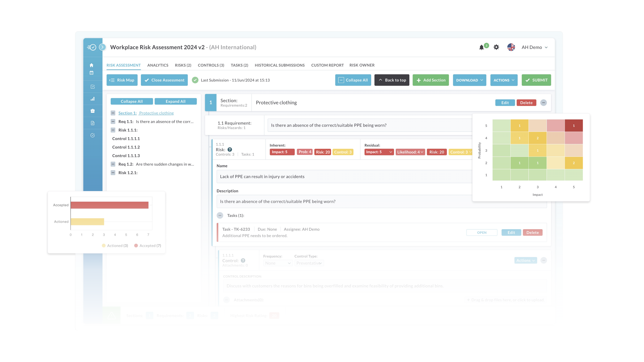Viewport: 644px width, 362px height.
Task: Click the yellow Actioned bar in chart
Action: (x=87, y=222)
